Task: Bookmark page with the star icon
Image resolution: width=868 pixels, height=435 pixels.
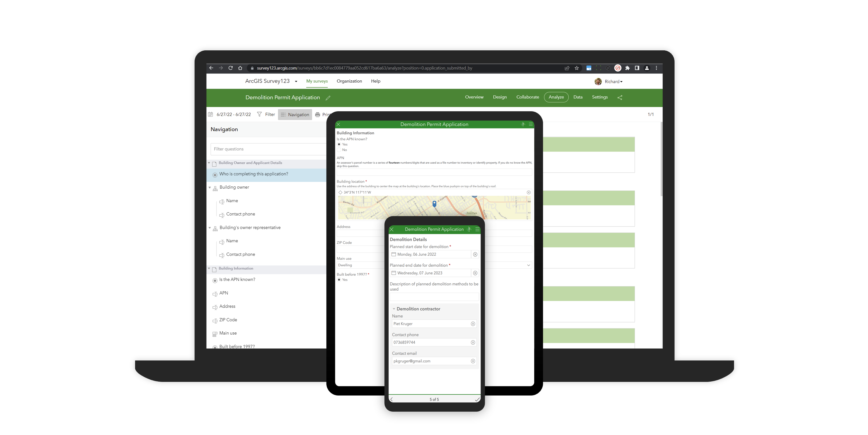Action: (x=576, y=68)
